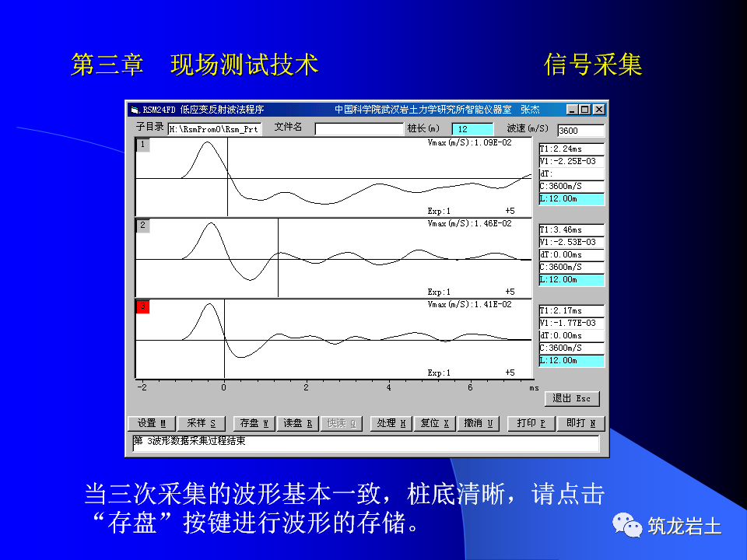Screen dimensions: 747x560
Task: Exit using the 退出 Esc button
Action: (572, 398)
